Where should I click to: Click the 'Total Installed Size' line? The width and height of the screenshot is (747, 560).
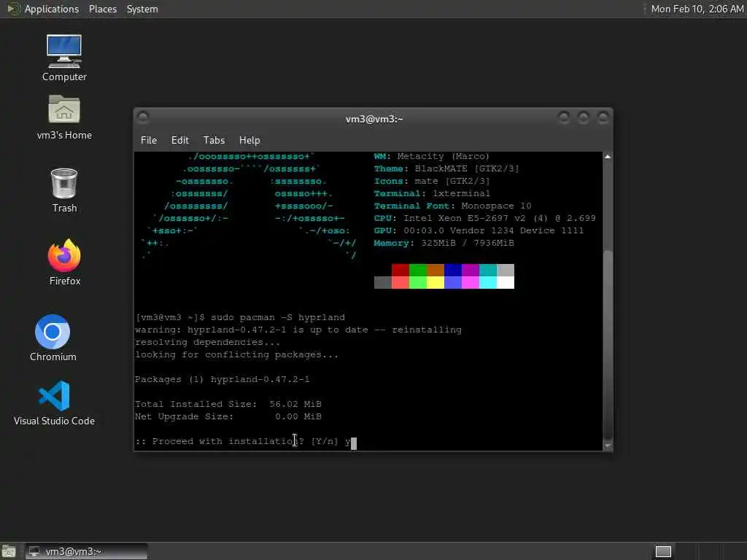(228, 404)
